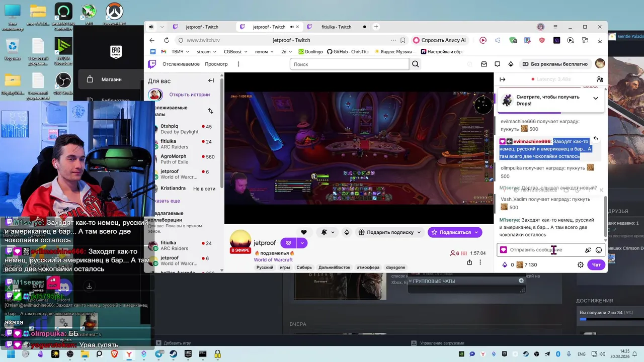Click the Bits cheer diamond icon under video
The image size is (644, 362).
click(347, 232)
